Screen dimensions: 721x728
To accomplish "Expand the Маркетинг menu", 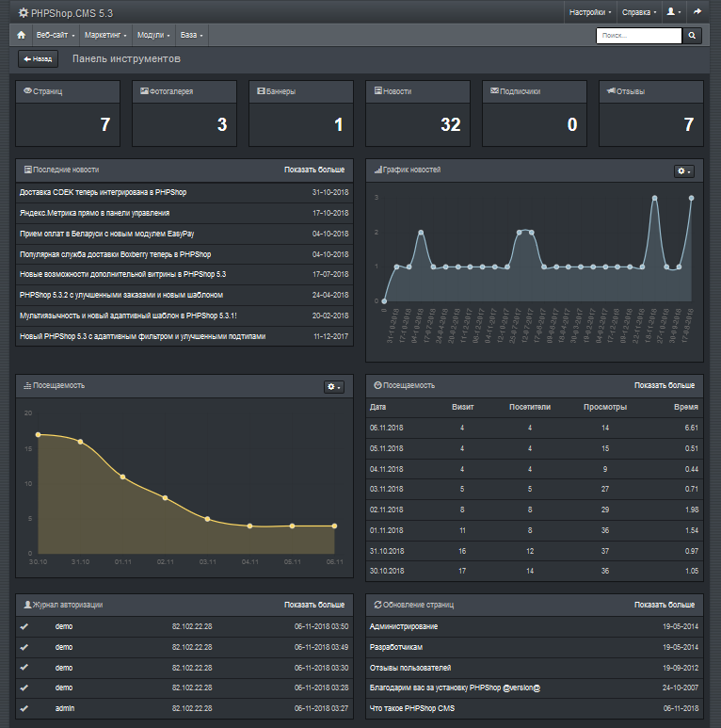I will 105,35.
